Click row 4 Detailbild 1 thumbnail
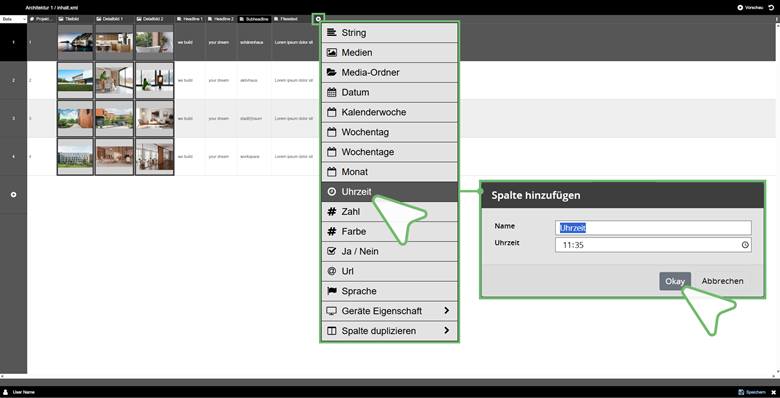 point(114,157)
